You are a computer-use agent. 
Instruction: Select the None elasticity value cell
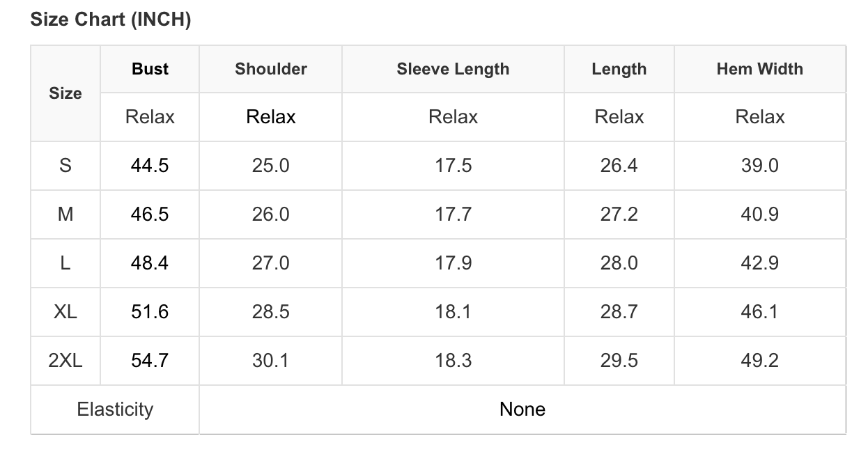(x=522, y=409)
